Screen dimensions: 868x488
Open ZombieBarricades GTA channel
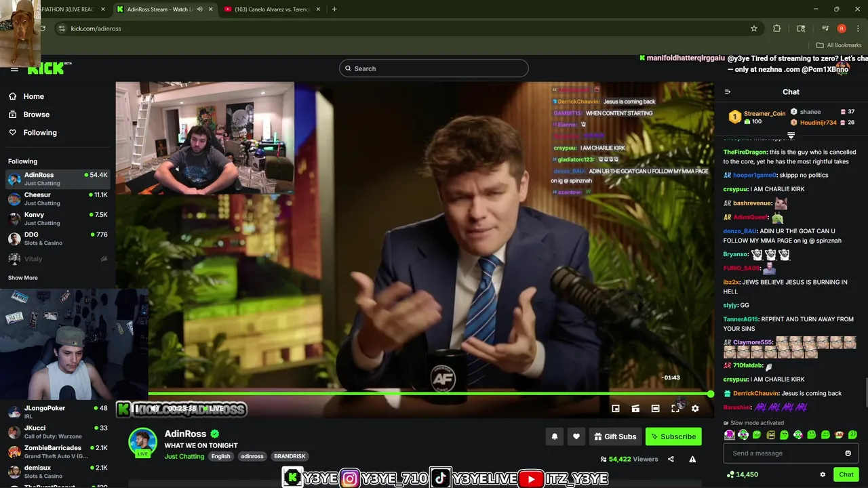click(58, 451)
